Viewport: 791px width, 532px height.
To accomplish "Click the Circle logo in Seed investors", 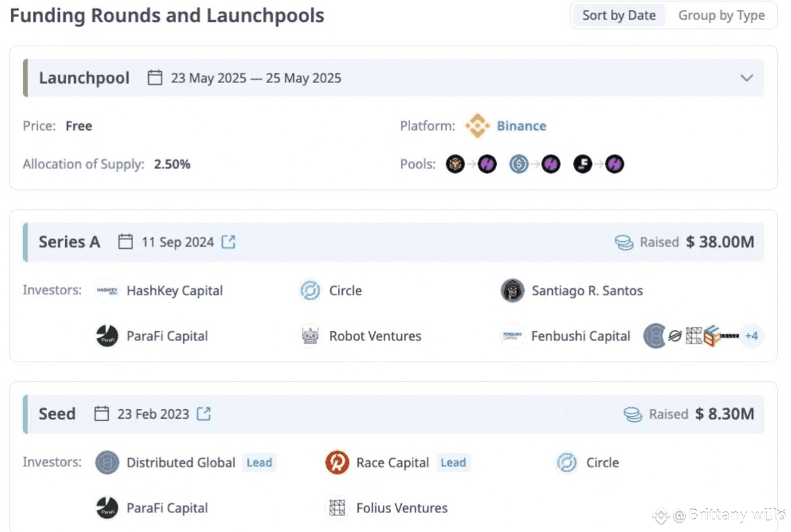I will tap(567, 462).
